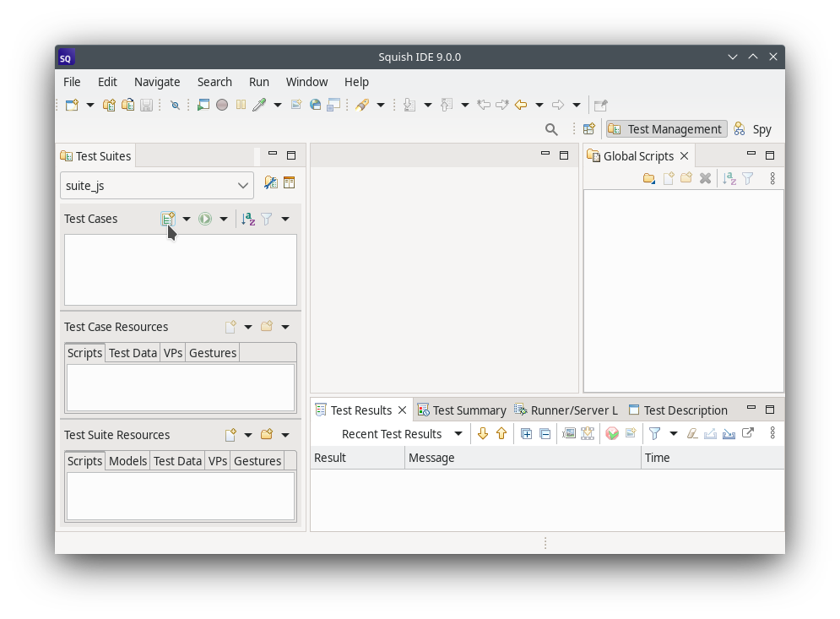The image size is (840, 619).
Task: Delete selected item in Global Scripts
Action: point(705,178)
